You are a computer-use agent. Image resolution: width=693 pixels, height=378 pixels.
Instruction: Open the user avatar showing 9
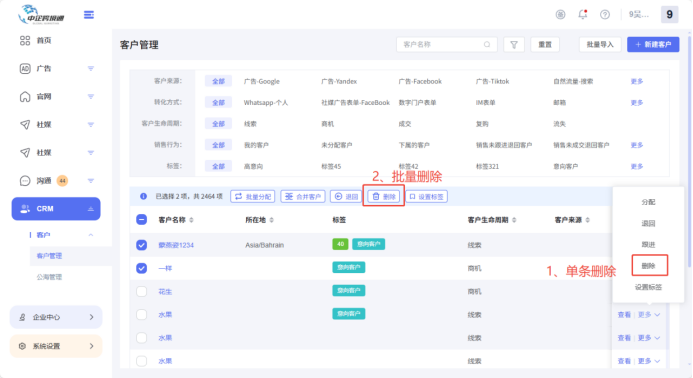pos(669,15)
